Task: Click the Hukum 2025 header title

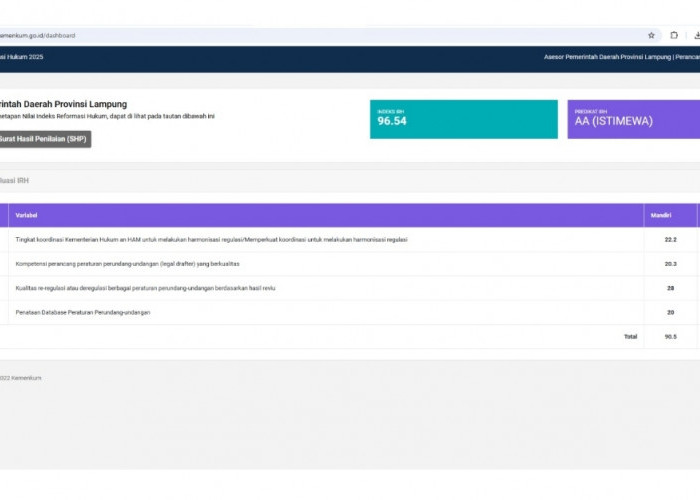Action: [22, 57]
